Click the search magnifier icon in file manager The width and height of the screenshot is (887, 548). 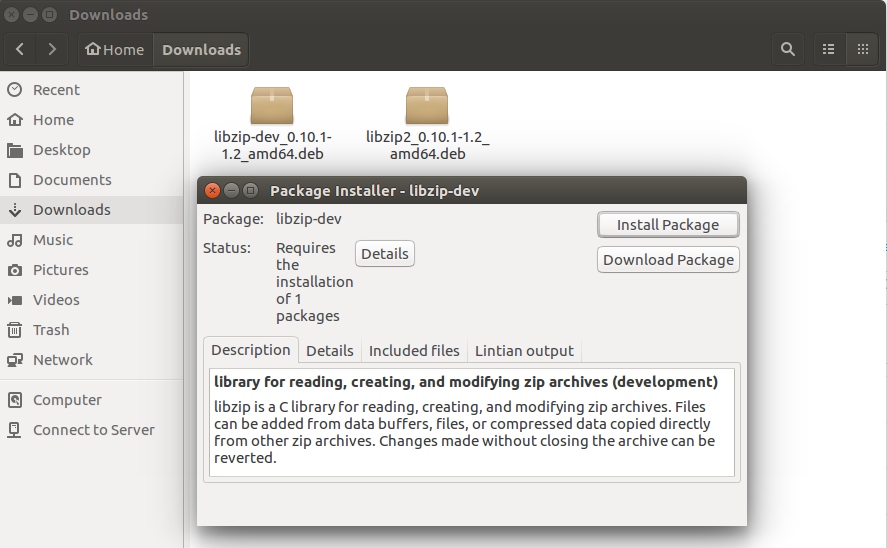[788, 49]
